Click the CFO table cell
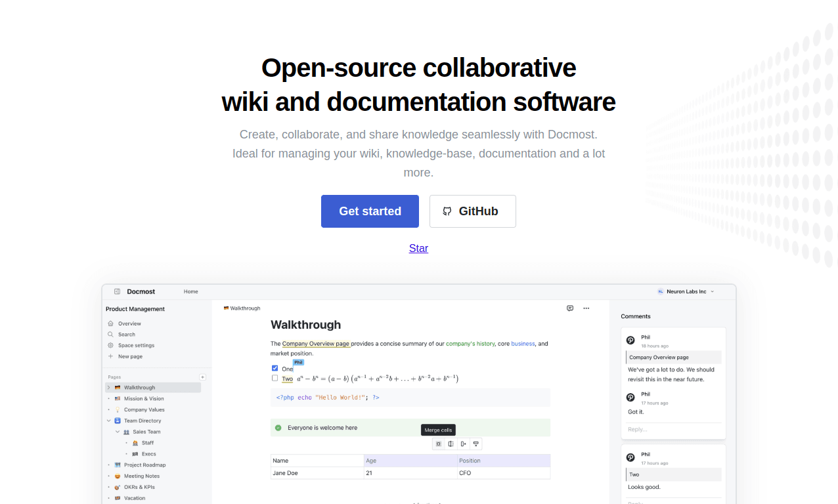 pos(504,472)
